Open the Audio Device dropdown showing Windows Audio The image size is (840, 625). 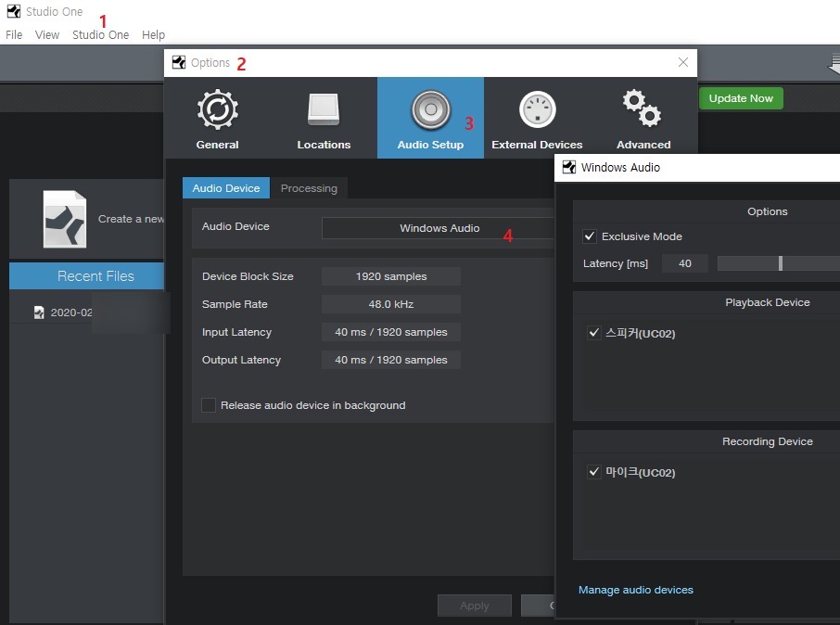(439, 228)
